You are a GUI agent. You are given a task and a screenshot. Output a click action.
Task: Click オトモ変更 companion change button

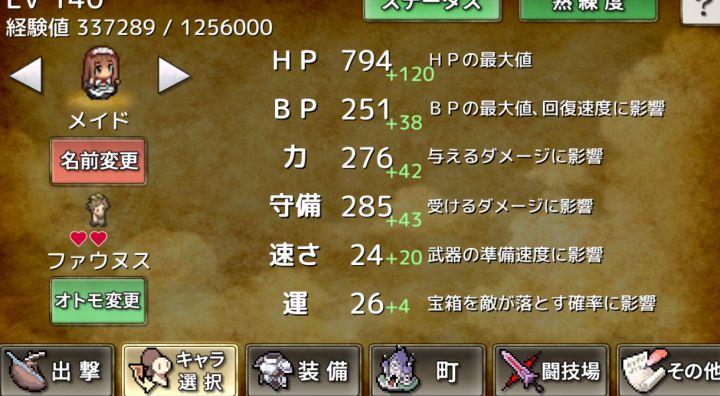click(98, 301)
